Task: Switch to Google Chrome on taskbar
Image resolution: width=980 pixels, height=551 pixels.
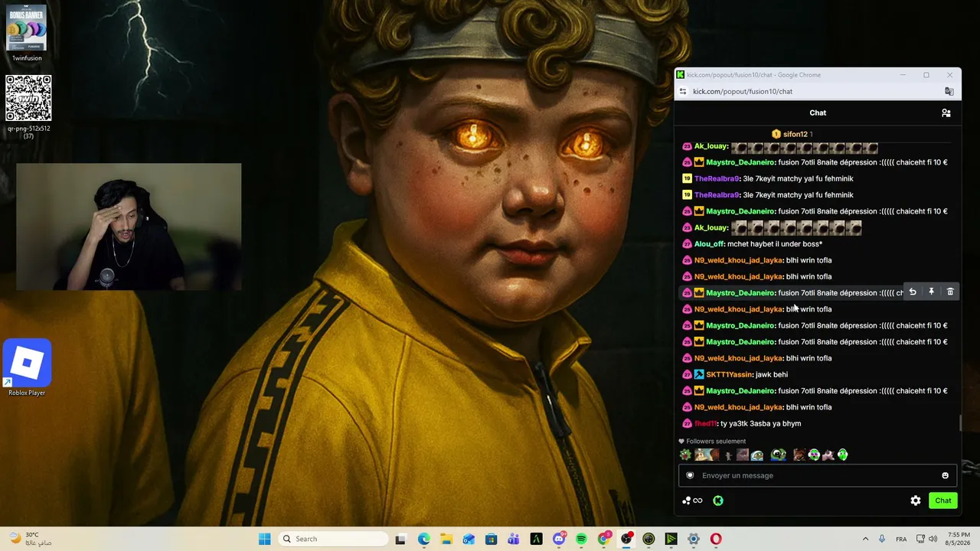Action: click(x=604, y=539)
